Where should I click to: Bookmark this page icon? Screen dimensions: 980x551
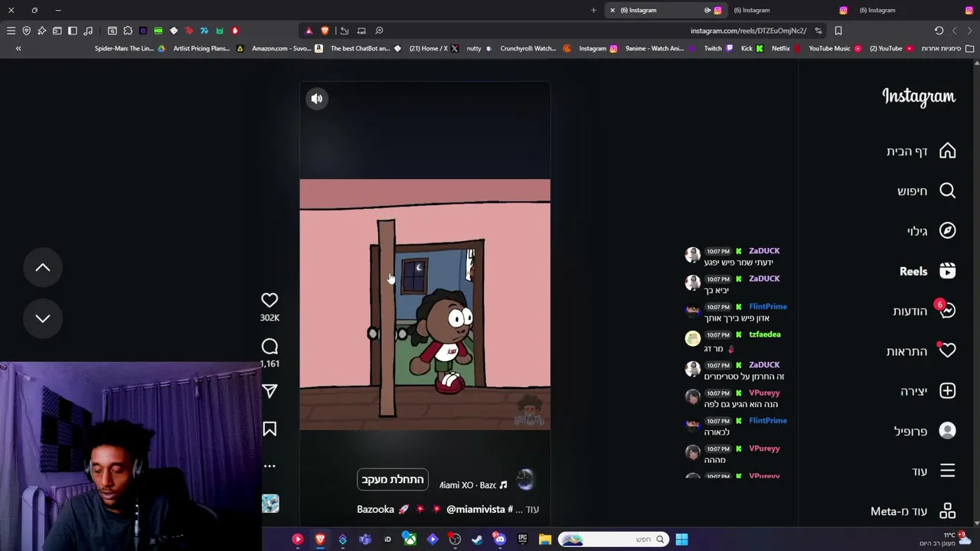[x=838, y=31]
